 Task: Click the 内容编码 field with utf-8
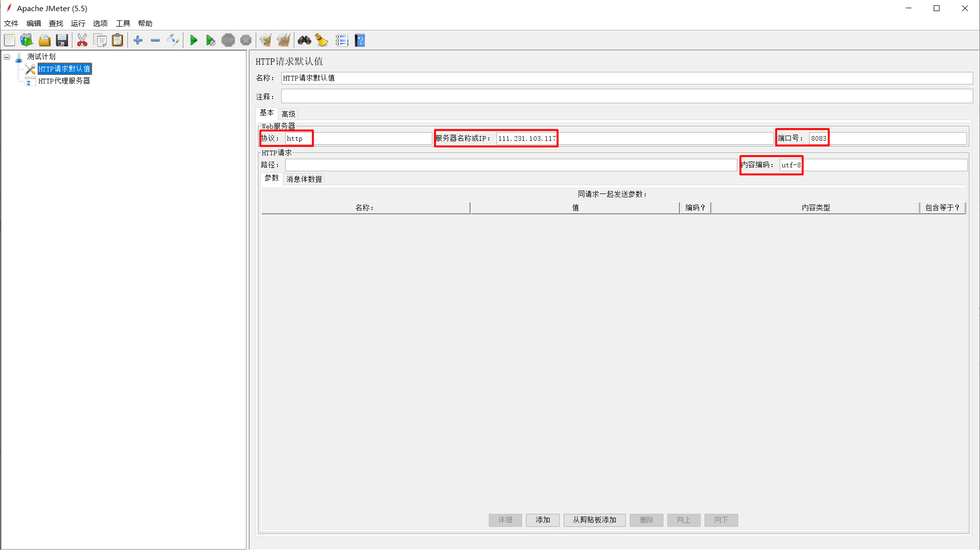tap(873, 165)
